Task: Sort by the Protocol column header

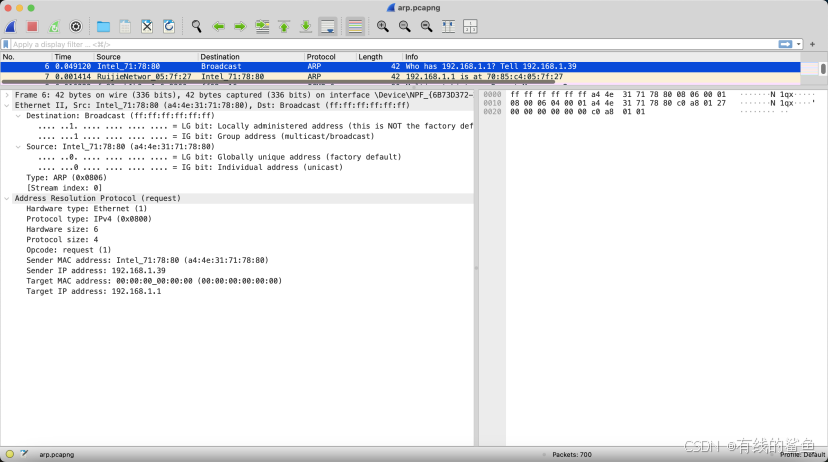Action: [331, 56]
